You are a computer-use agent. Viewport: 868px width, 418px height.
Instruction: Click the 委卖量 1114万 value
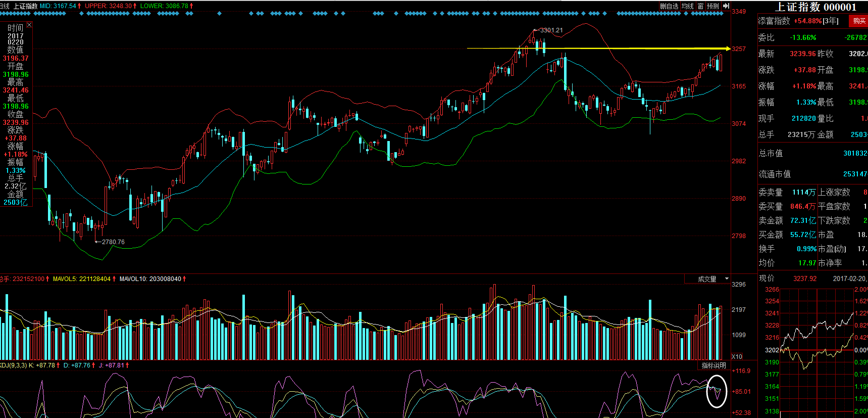tap(804, 192)
